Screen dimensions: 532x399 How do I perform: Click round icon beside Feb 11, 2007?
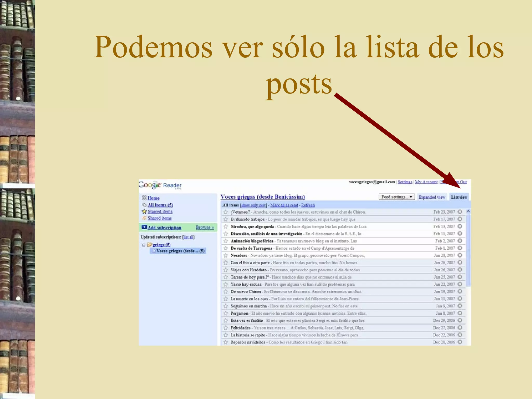[460, 234]
